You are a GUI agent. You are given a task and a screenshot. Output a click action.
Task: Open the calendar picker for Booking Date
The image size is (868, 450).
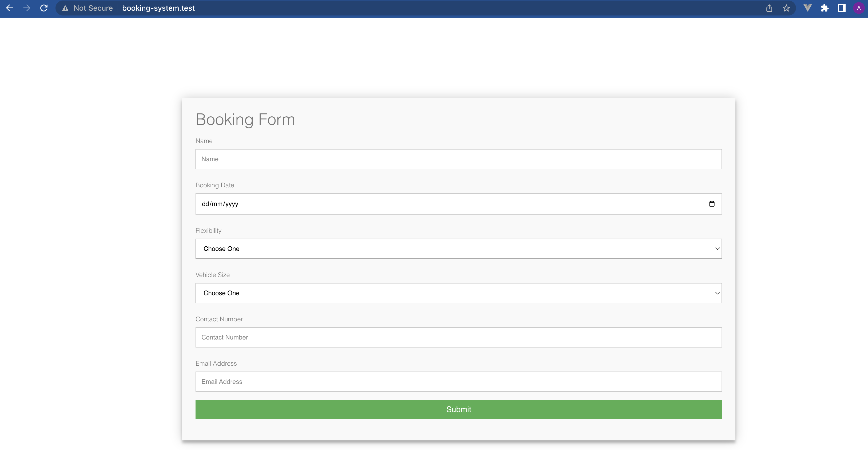point(712,204)
